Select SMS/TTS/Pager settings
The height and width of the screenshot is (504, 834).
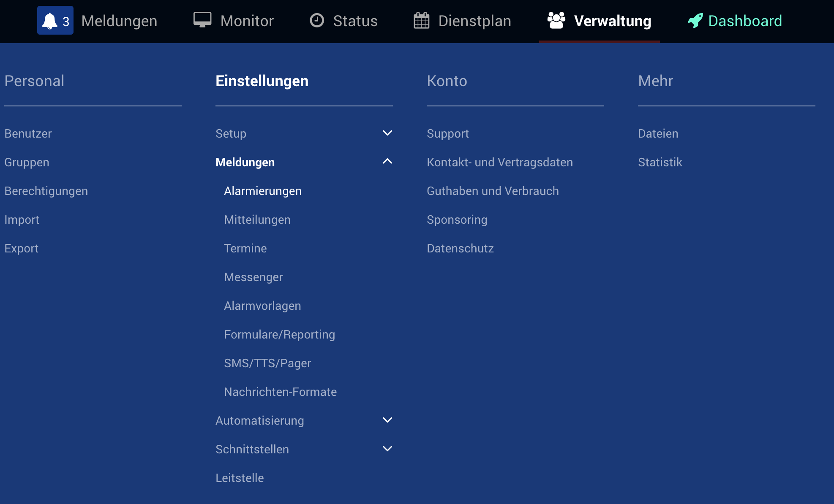(x=267, y=363)
